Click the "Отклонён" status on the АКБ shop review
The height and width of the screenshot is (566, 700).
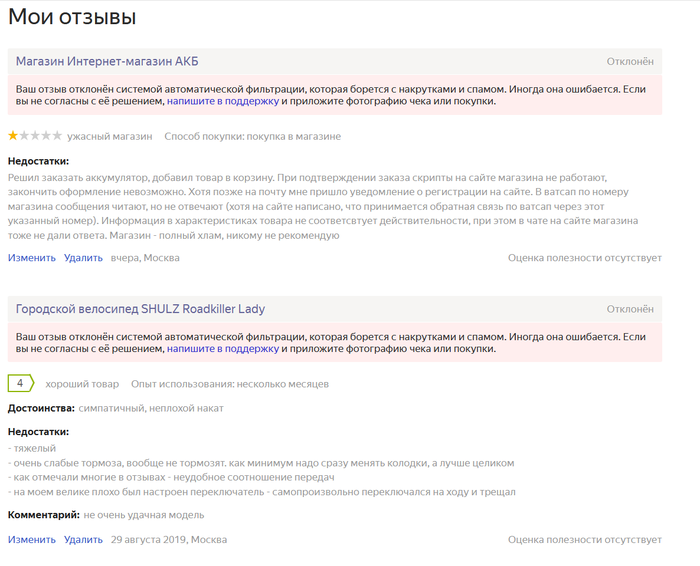pyautogui.click(x=630, y=62)
